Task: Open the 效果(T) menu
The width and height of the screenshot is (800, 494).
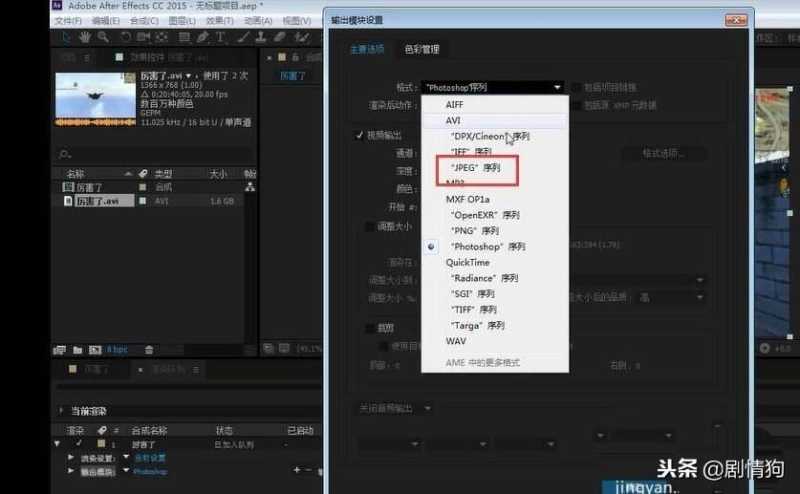Action: click(220, 20)
